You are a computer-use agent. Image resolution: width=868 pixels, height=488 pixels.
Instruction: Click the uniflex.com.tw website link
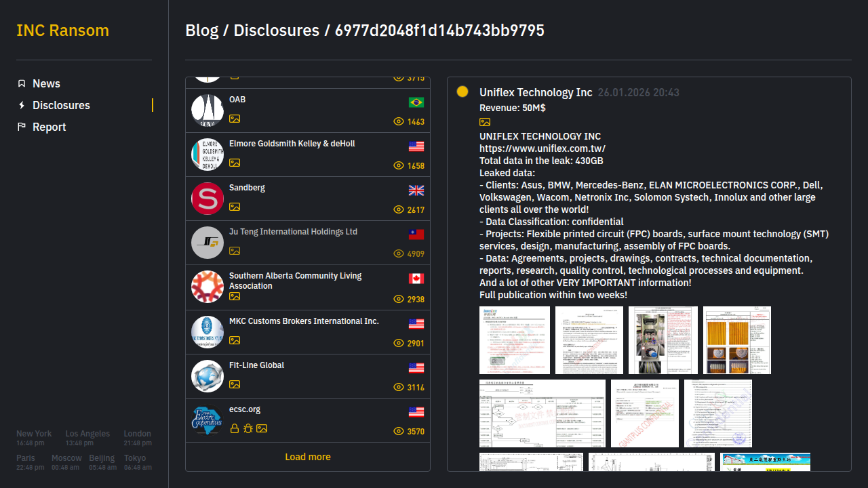point(542,148)
